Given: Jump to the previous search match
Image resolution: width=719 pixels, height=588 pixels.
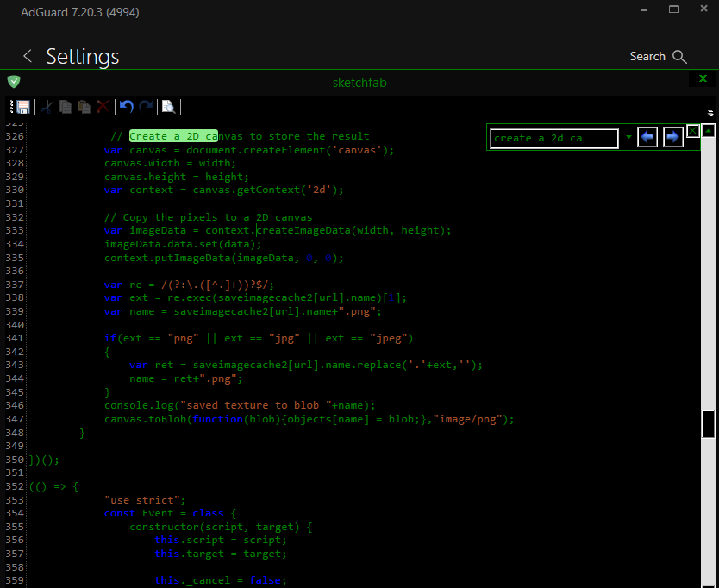Looking at the screenshot, I should point(647,137).
